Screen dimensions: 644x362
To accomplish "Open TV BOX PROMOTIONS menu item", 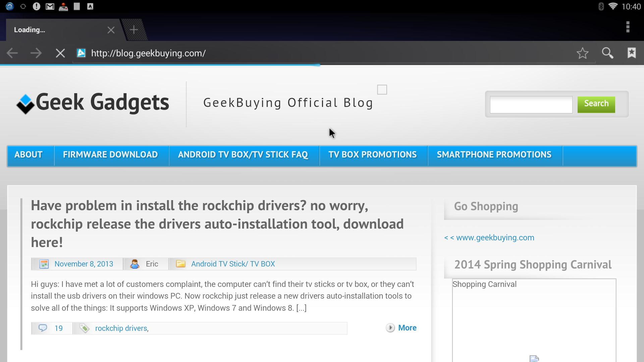I will [x=373, y=155].
